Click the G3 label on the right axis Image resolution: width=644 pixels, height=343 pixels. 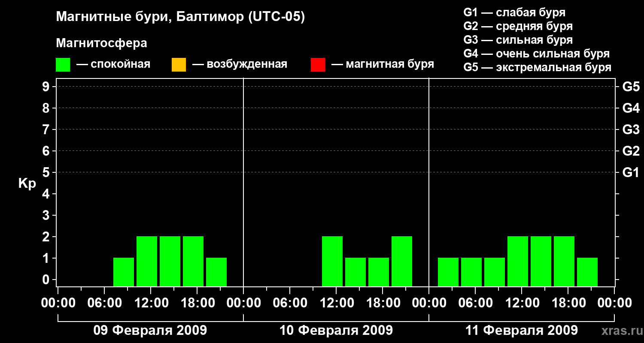tap(631, 129)
